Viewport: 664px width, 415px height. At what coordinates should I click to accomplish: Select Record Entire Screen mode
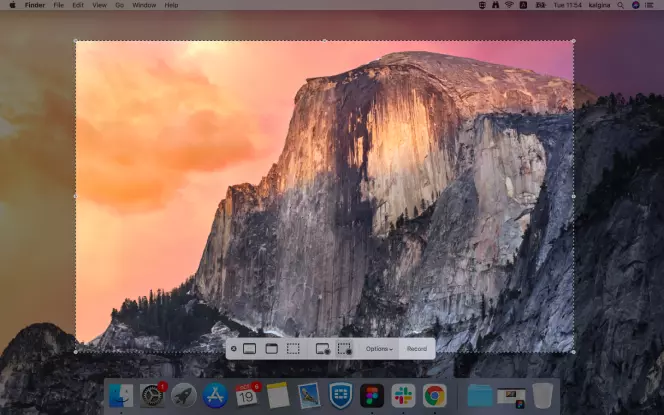coord(323,349)
